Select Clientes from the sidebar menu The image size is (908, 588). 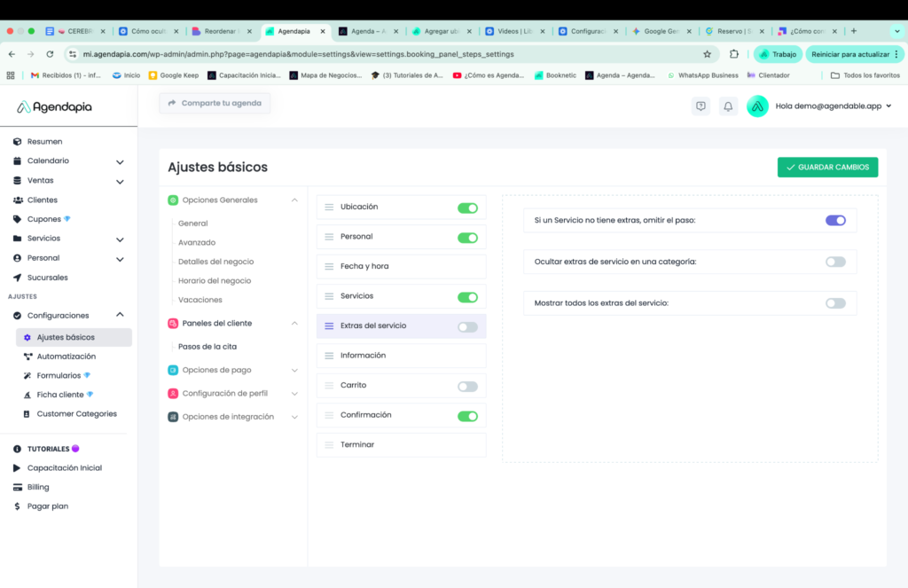pos(43,200)
